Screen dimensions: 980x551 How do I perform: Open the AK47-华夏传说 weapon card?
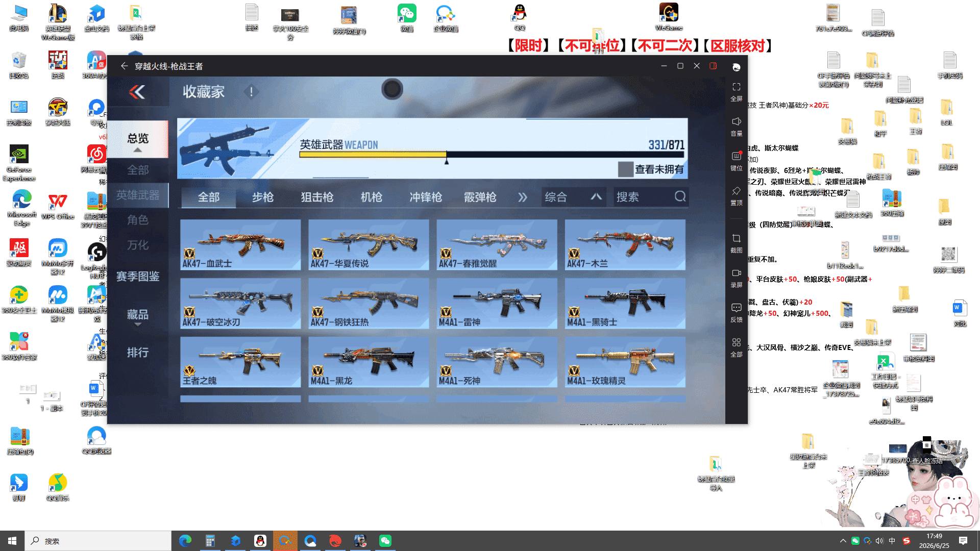tap(369, 244)
